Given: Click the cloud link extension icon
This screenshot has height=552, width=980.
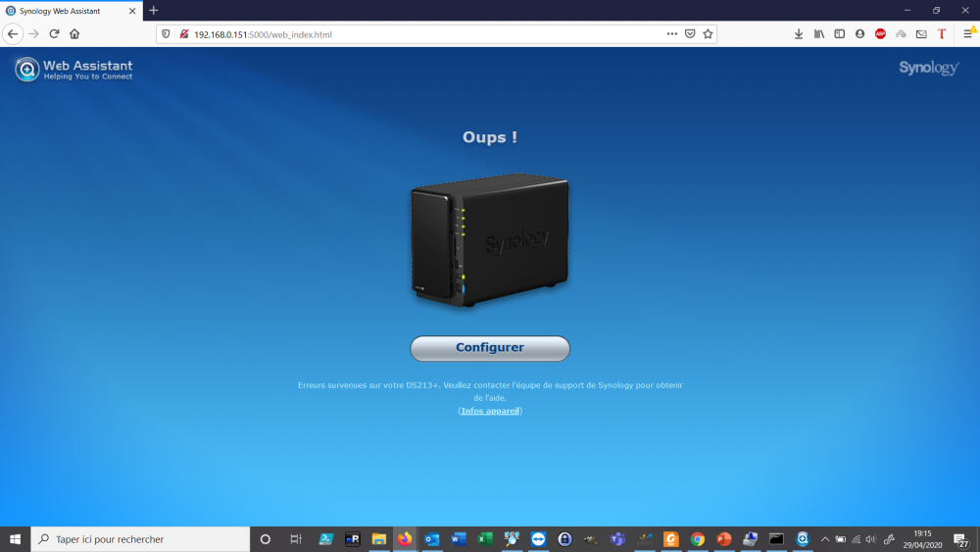Looking at the screenshot, I should 901,34.
